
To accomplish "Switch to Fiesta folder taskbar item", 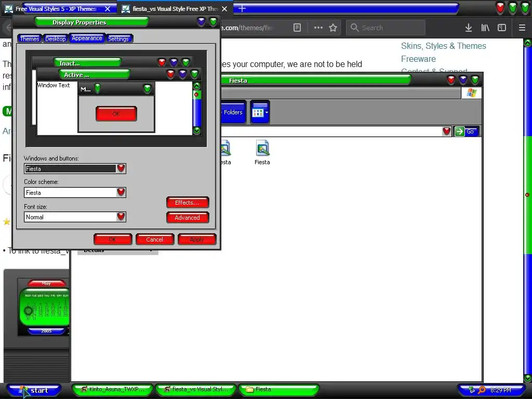I will [x=279, y=389].
